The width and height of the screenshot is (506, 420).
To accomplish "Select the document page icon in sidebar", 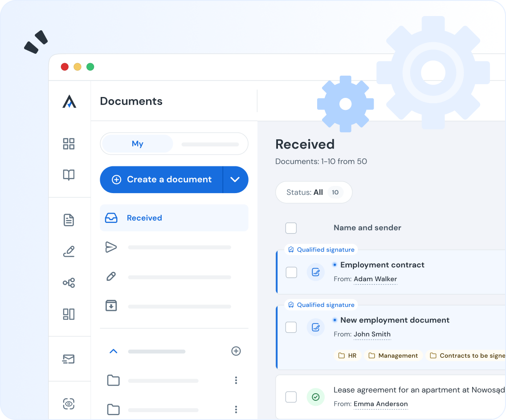I will [69, 220].
